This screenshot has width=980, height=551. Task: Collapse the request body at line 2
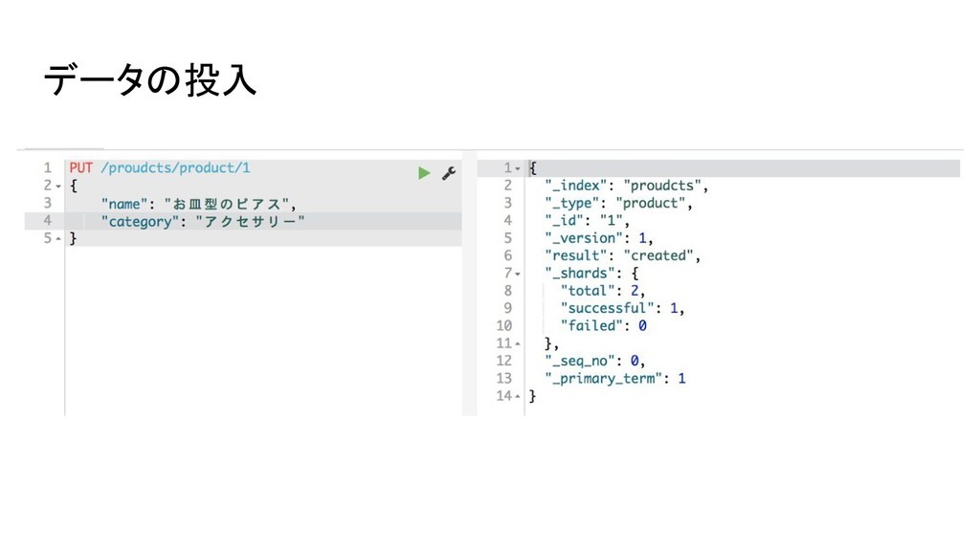[x=58, y=187]
